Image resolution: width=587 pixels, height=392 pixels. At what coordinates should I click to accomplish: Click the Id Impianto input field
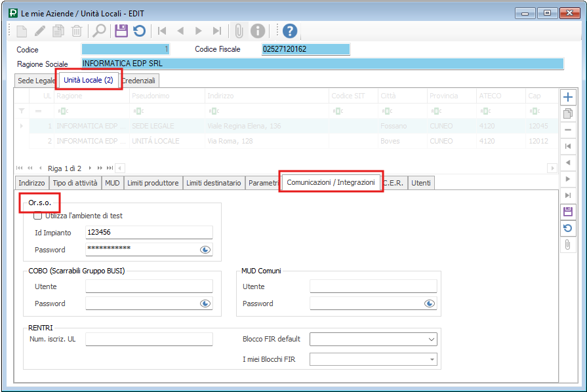149,232
